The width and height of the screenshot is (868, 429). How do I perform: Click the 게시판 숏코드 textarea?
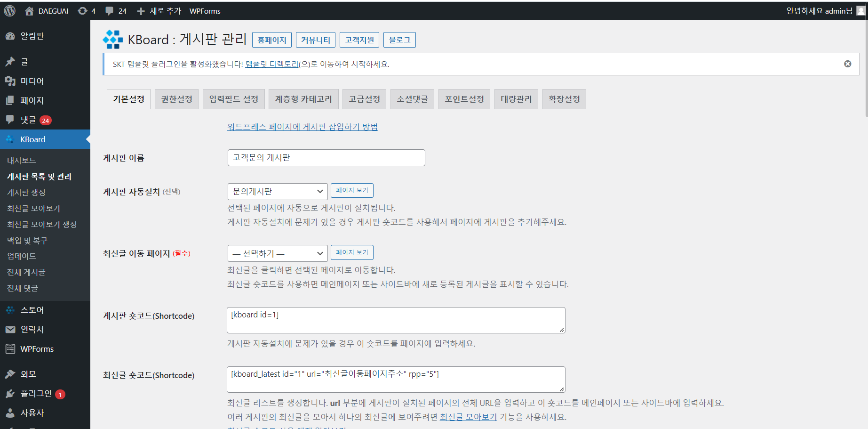396,320
